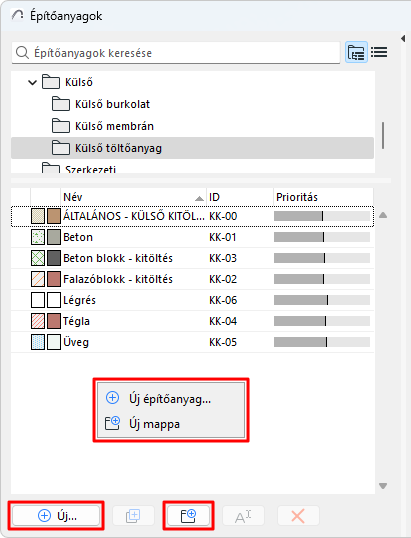Click the duplicate building material icon
Image resolution: width=411 pixels, height=538 pixels.
pos(133,516)
